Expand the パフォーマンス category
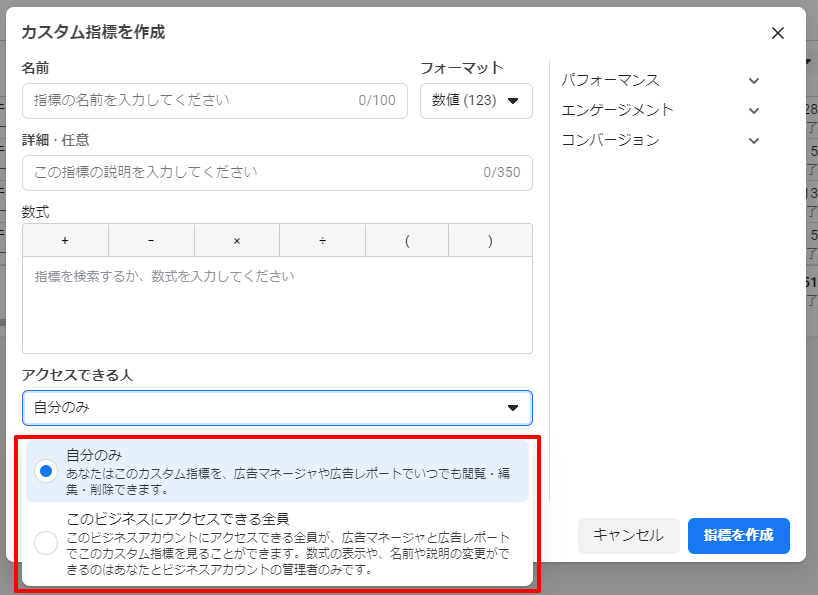The width and height of the screenshot is (818, 595). (660, 80)
